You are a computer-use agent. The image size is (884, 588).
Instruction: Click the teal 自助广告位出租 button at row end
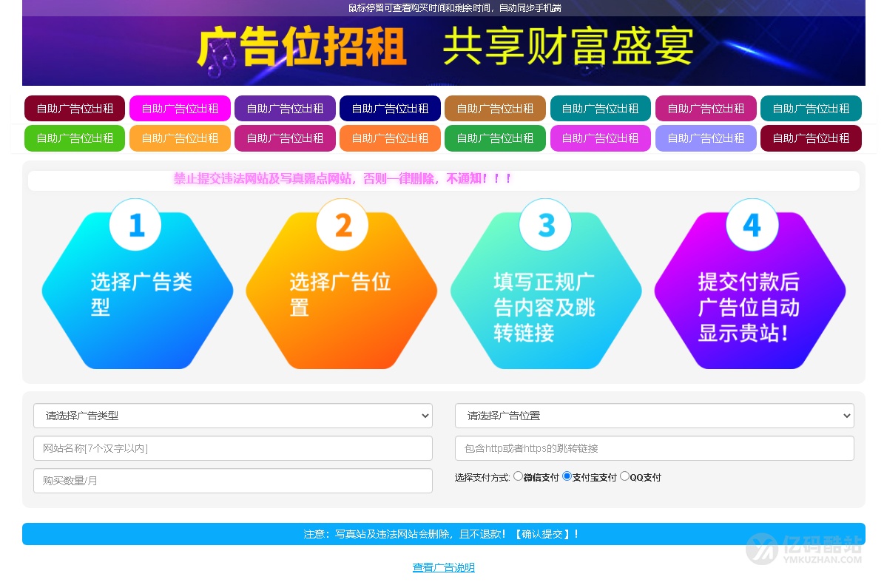(811, 108)
